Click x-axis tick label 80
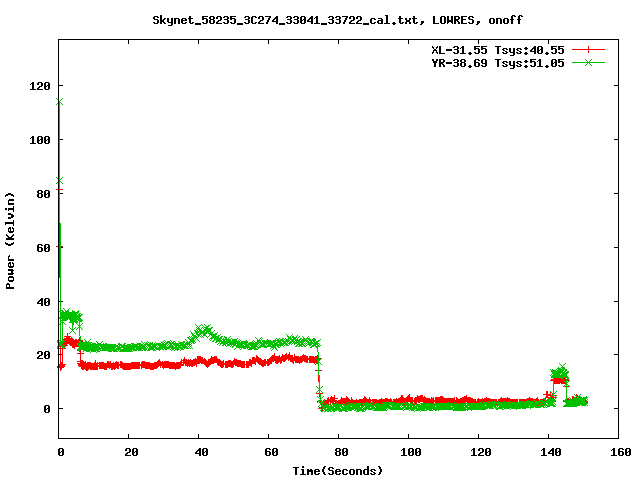Image resolution: width=640 pixels, height=480 pixels. pyautogui.click(x=341, y=452)
